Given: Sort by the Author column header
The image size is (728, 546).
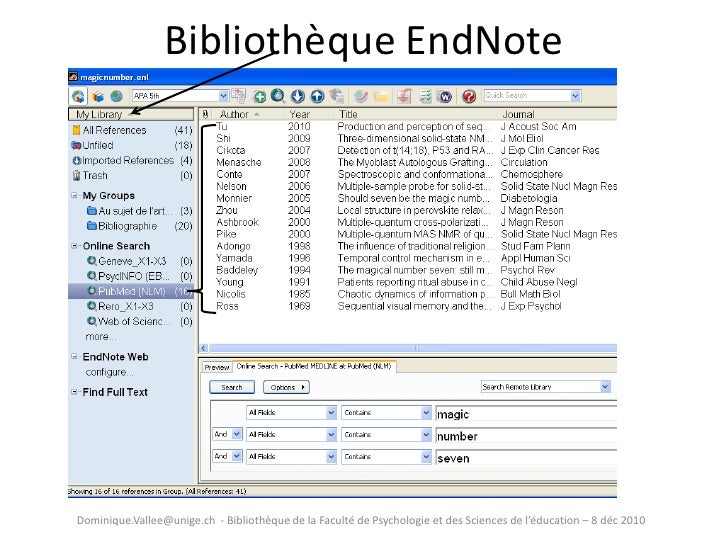Looking at the screenshot, I should coord(234,114).
